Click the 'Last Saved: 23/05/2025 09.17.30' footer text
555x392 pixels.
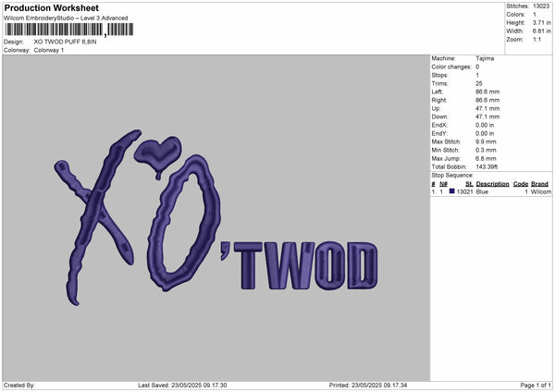pos(182,386)
